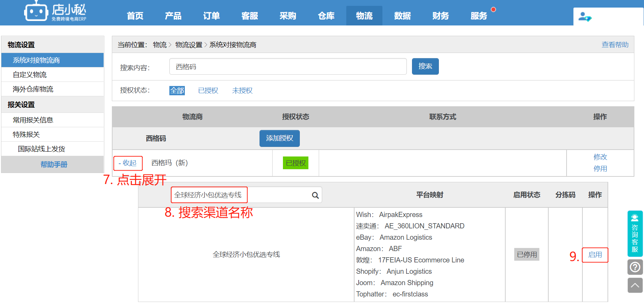Click the 授权状态 column header
This screenshot has width=644, height=303.
tap(296, 117)
